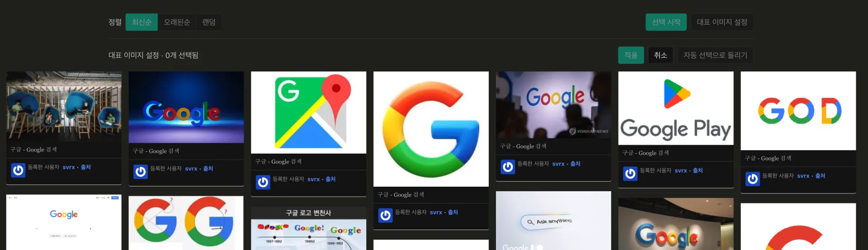Open the 출처 source link under the Yonhap News photo
Screen dimensions: 868x250
pos(576,164)
